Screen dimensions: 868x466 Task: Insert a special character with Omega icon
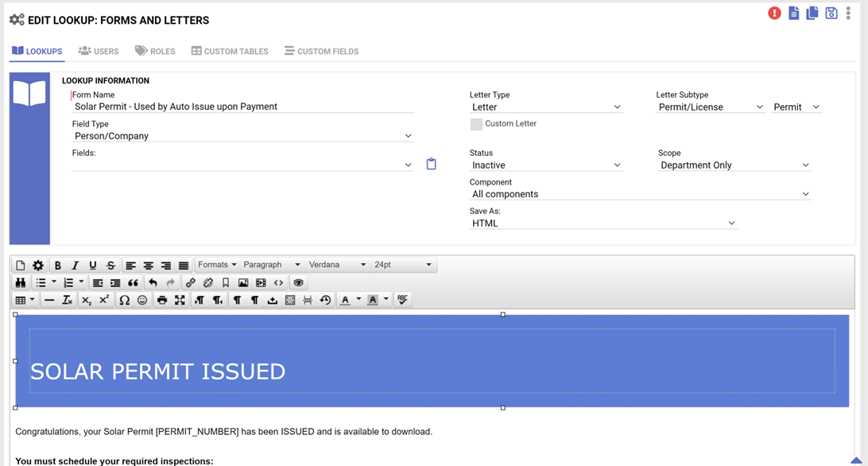(x=124, y=300)
